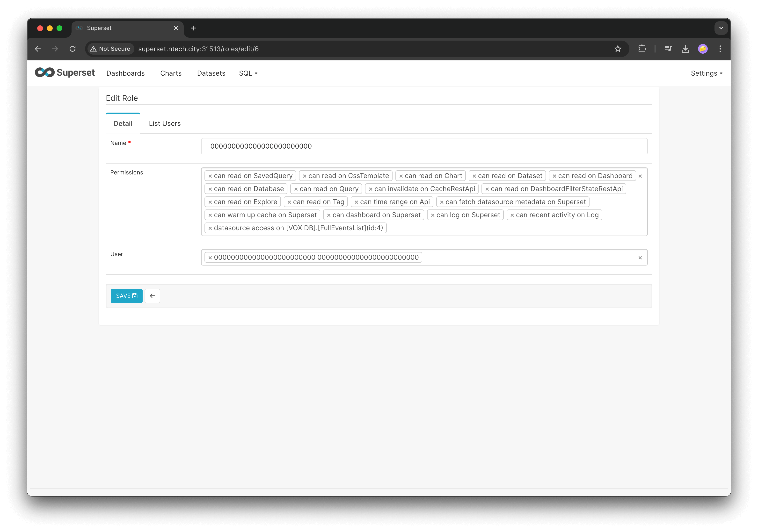This screenshot has height=532, width=758.
Task: Open the Chrome three-dot menu
Action: tap(720, 49)
